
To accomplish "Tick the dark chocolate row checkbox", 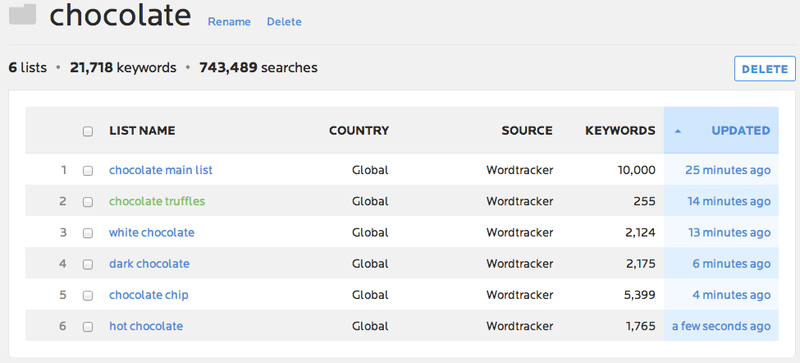I will tap(88, 264).
